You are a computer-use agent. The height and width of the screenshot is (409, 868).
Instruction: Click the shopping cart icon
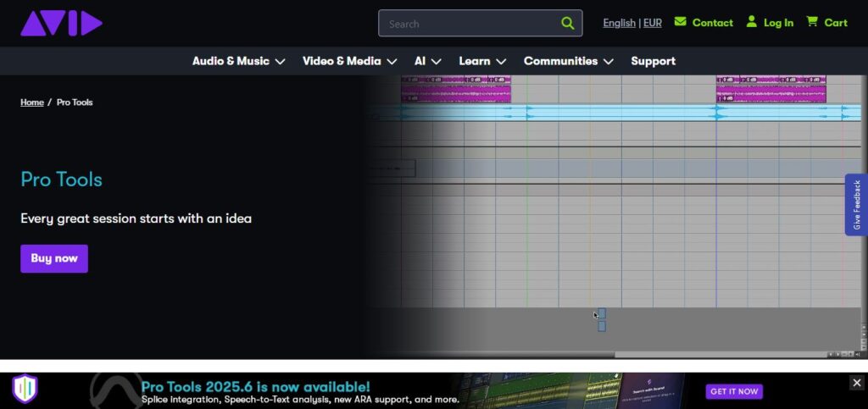tap(811, 21)
